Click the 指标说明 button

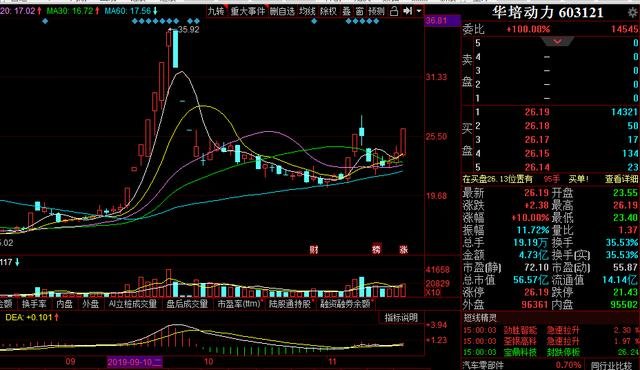[x=402, y=318]
